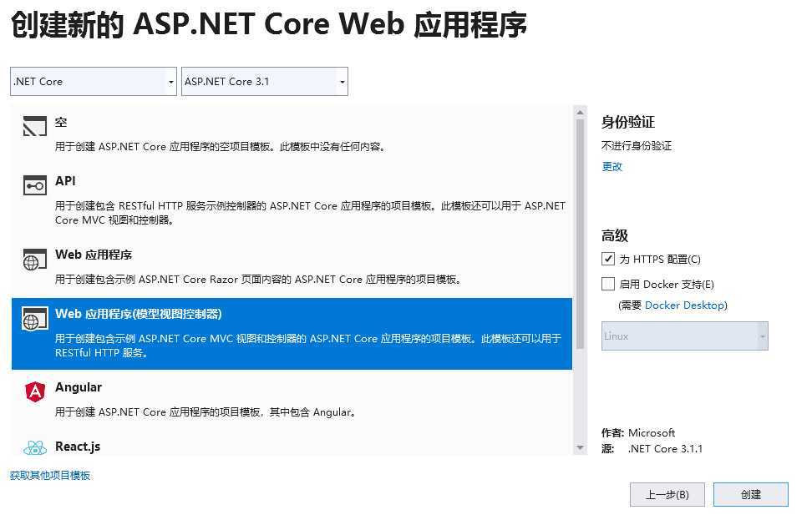This screenshot has width=812, height=520.
Task: Go back with 上一步(B) button
Action: coord(667,495)
